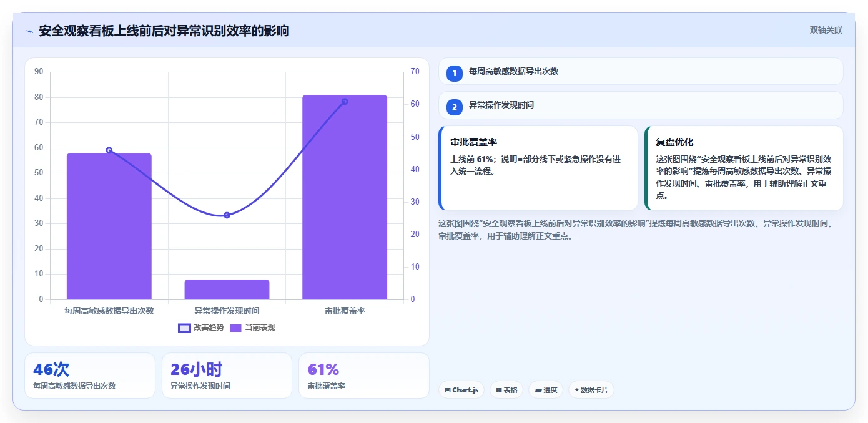This screenshot has width=868, height=423.
Task: Click the text 上线前 61% in the card
Action: coord(471,159)
